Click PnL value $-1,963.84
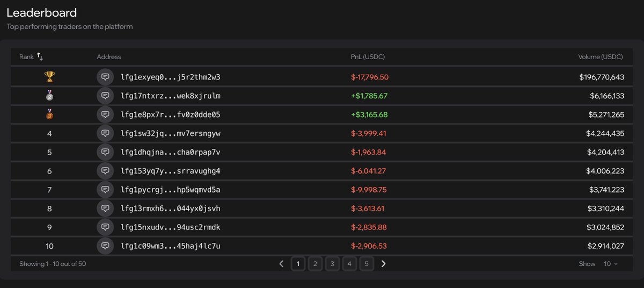This screenshot has height=288, width=644. tap(369, 152)
